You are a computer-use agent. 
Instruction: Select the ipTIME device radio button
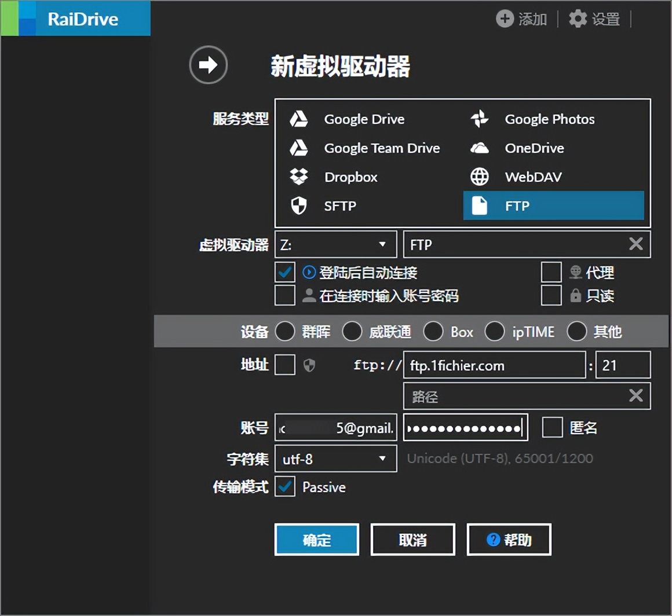pyautogui.click(x=495, y=331)
